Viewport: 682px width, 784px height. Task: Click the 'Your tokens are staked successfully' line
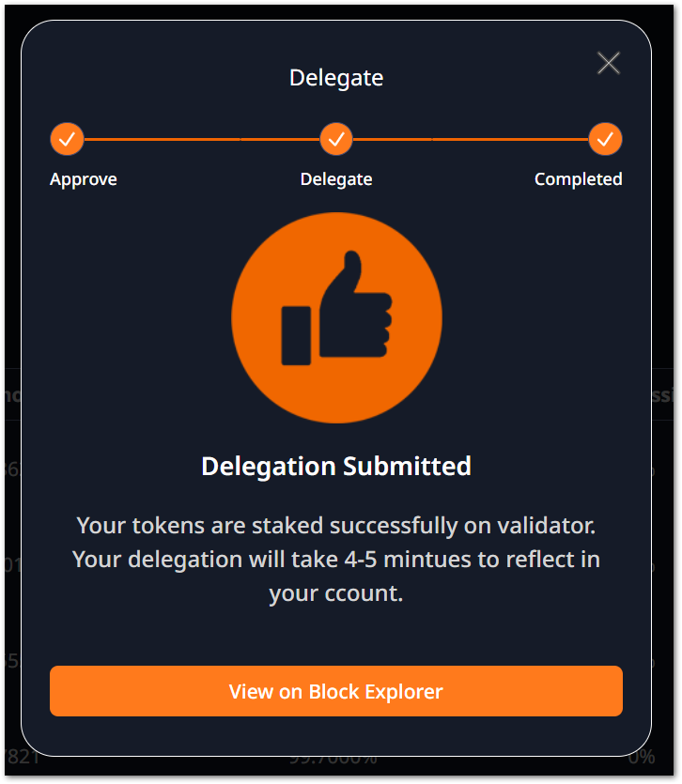[336, 524]
